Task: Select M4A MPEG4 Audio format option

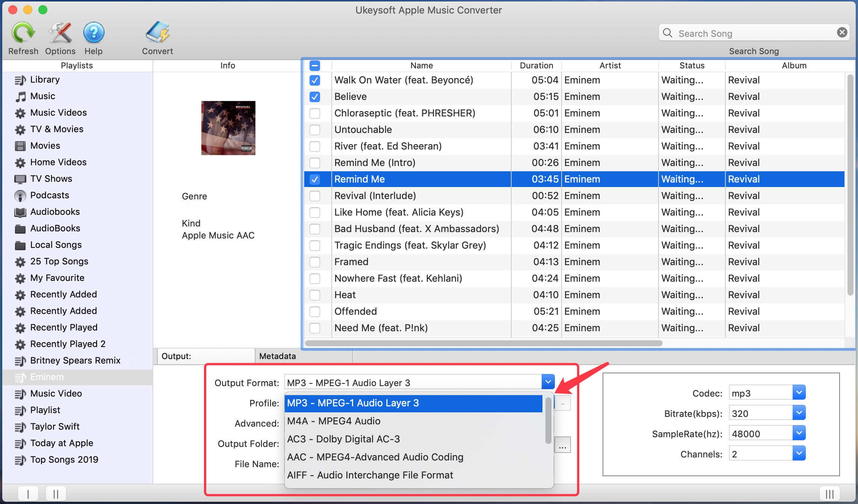Action: tap(416, 421)
